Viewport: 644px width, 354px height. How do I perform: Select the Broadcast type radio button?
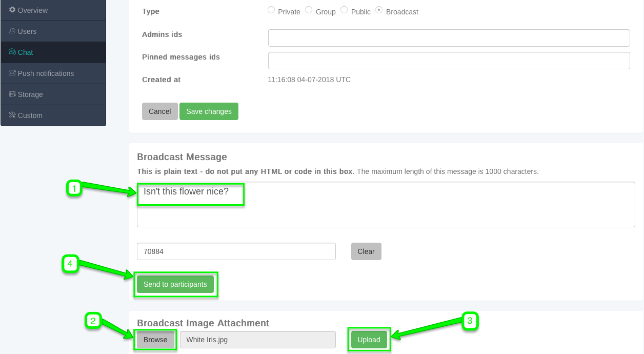(x=379, y=10)
